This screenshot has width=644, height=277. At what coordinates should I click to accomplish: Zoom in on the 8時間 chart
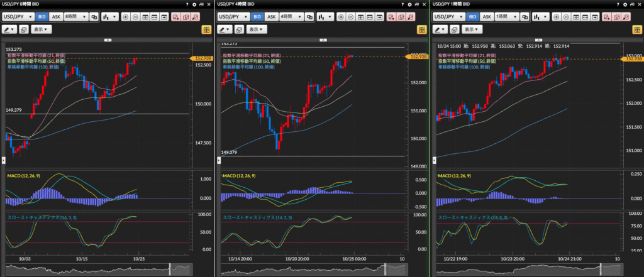[x=125, y=17]
